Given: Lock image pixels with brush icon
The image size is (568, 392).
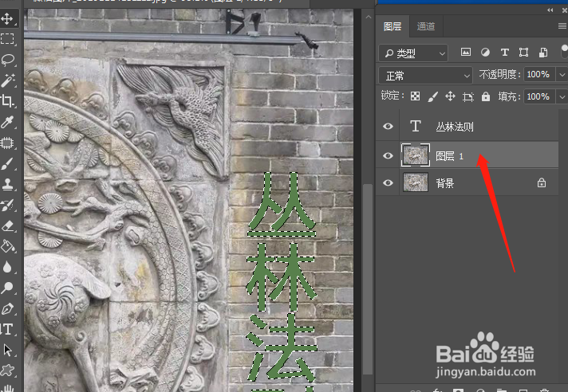Looking at the screenshot, I should (x=433, y=96).
